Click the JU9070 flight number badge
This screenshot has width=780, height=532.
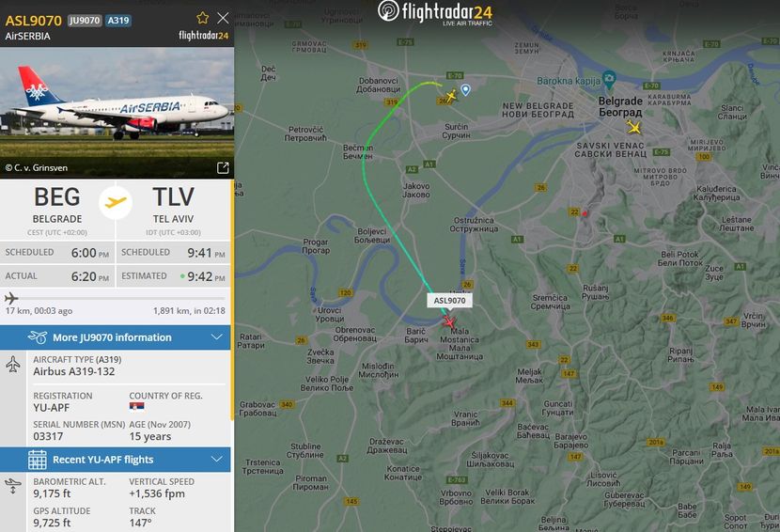pos(85,21)
